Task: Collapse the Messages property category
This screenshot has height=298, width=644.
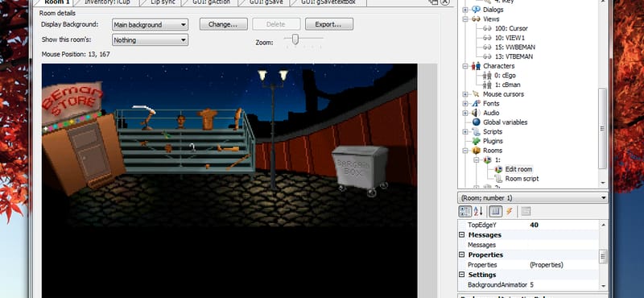Action: point(461,235)
